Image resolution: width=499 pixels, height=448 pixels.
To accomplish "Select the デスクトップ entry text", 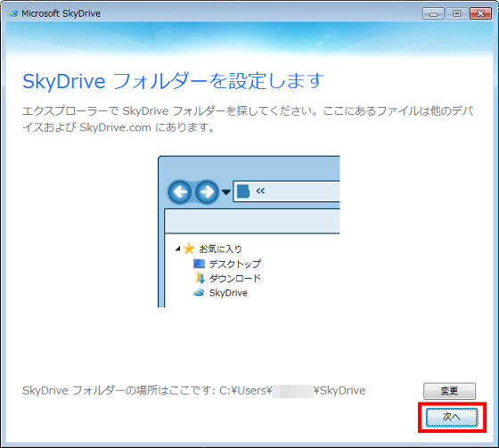I will tap(235, 264).
